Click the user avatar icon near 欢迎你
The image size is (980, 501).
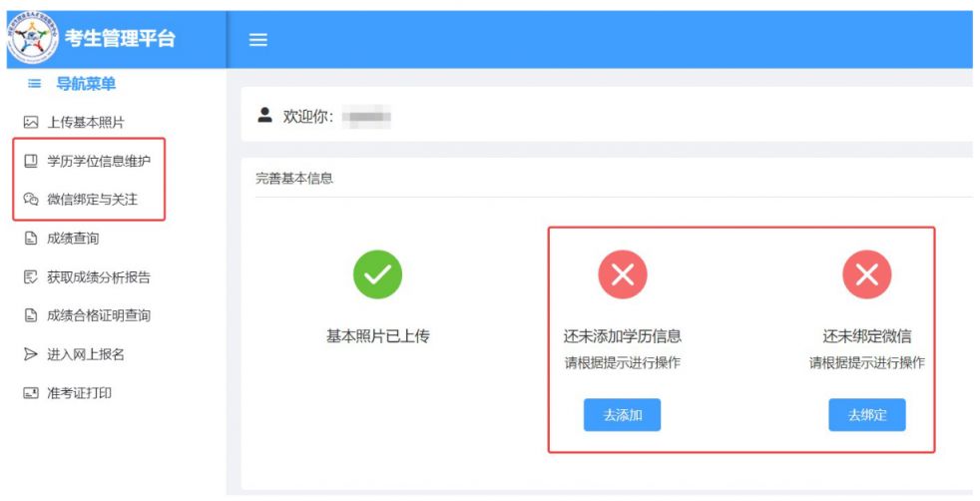tap(265, 115)
